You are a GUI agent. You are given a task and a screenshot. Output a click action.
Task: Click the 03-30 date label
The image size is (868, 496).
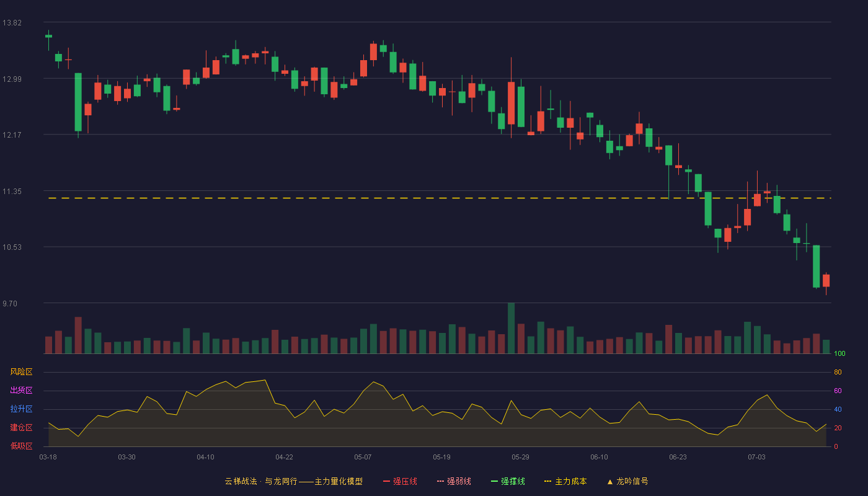click(x=126, y=457)
